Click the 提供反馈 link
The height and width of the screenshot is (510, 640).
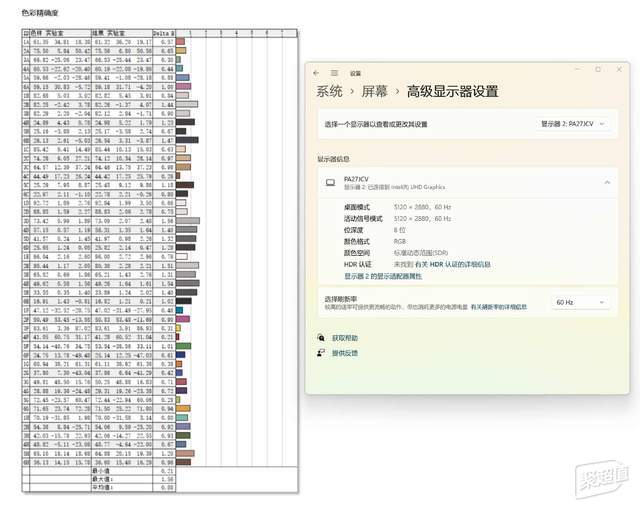(x=345, y=353)
